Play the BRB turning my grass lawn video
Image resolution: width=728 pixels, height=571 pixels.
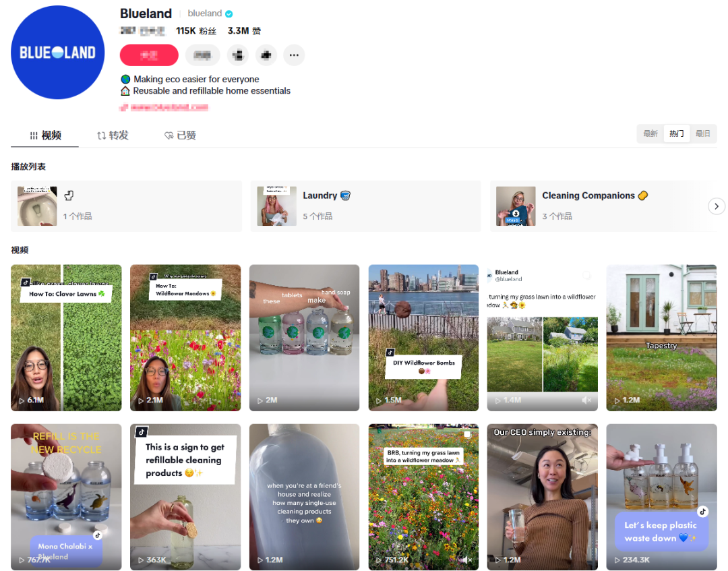click(423, 497)
